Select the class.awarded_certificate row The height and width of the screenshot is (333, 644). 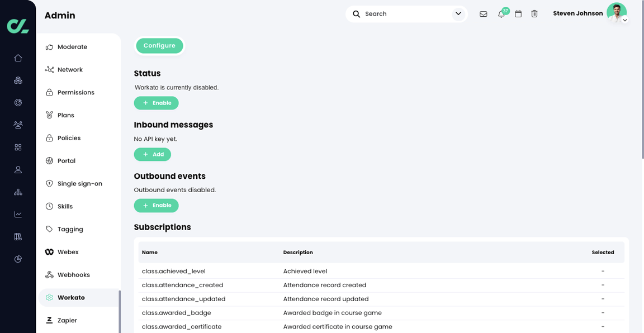[x=381, y=327]
